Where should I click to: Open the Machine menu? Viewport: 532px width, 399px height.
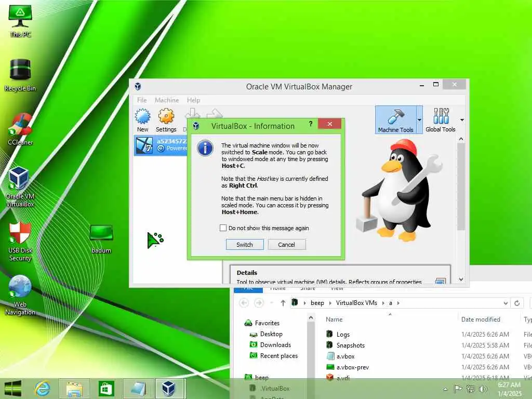point(167,100)
